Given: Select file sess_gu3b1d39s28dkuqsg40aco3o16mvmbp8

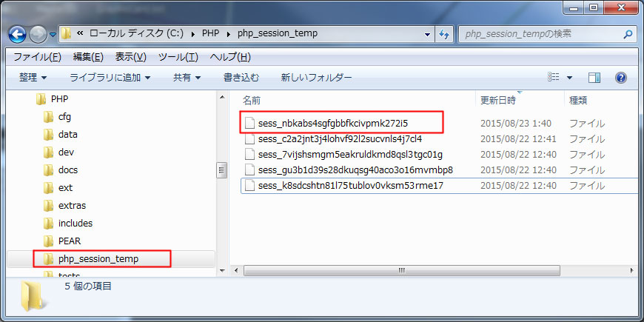Looking at the screenshot, I should click(355, 170).
